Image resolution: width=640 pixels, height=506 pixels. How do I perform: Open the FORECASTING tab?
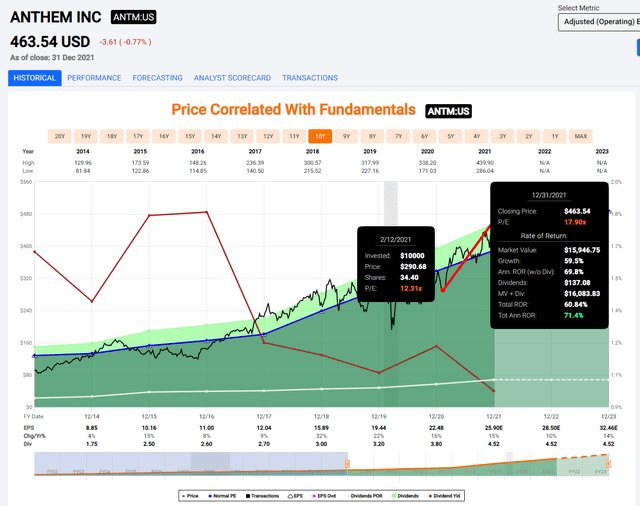point(158,78)
